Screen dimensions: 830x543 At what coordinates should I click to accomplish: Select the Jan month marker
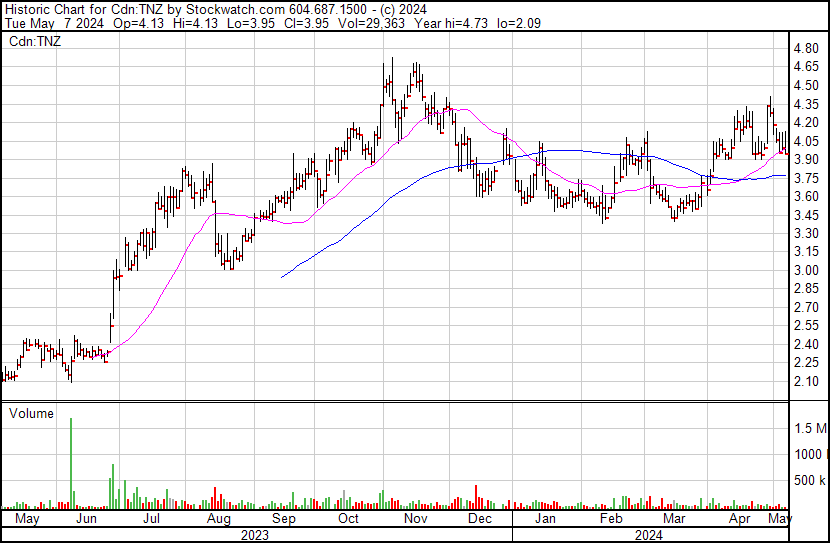545,519
